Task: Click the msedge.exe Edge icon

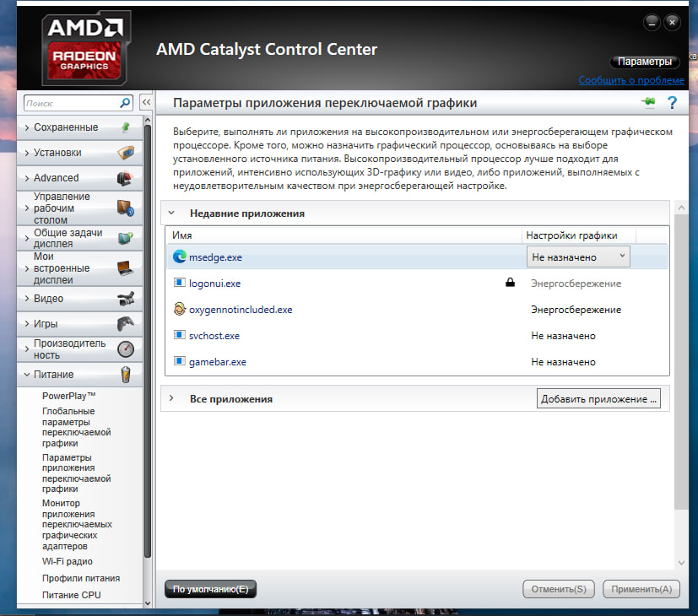Action: [179, 257]
